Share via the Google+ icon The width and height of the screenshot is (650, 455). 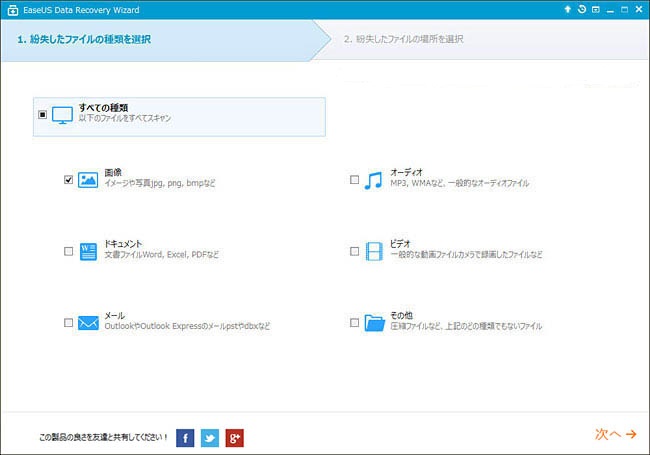pos(235,438)
